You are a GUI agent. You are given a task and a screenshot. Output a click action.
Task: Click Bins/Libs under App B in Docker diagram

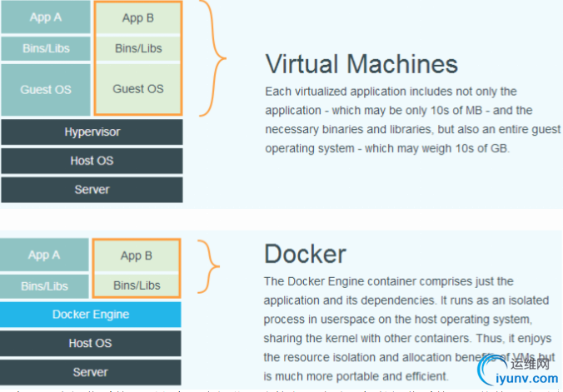[137, 285]
